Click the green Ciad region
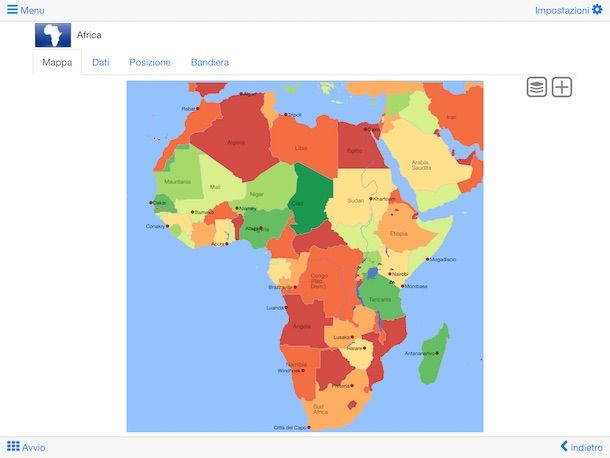The image size is (610, 458). tap(312, 193)
